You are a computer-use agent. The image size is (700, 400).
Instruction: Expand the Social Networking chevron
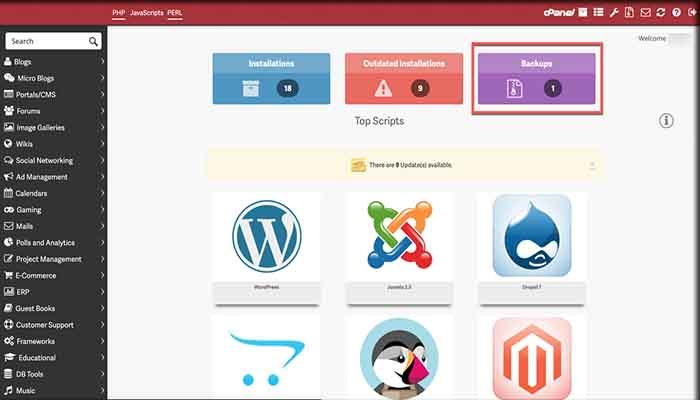102,160
